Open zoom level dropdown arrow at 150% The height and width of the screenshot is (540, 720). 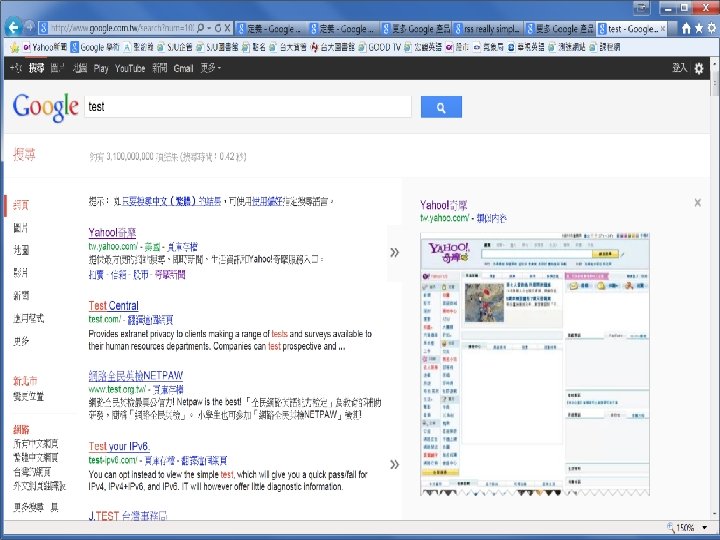705,528
